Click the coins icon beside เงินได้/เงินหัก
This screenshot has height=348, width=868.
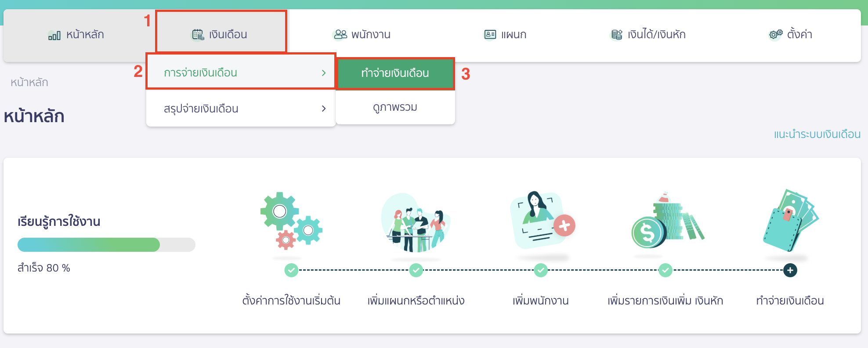pyautogui.click(x=617, y=35)
